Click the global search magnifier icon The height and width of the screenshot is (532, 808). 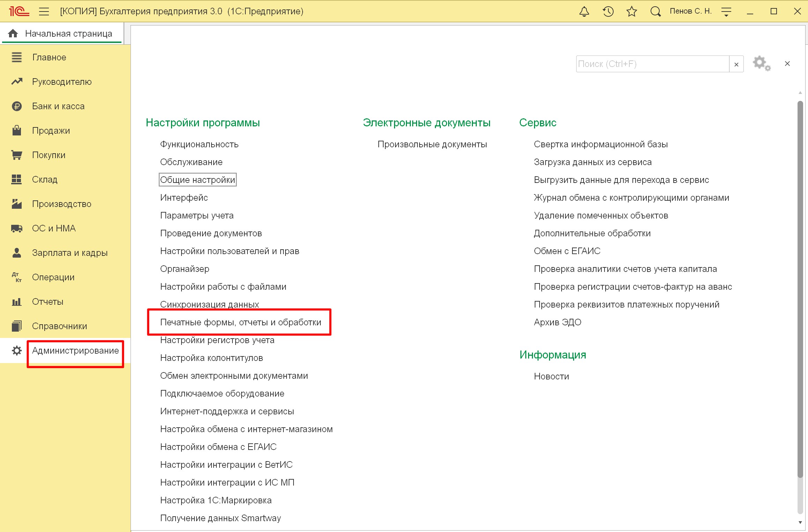coord(655,12)
